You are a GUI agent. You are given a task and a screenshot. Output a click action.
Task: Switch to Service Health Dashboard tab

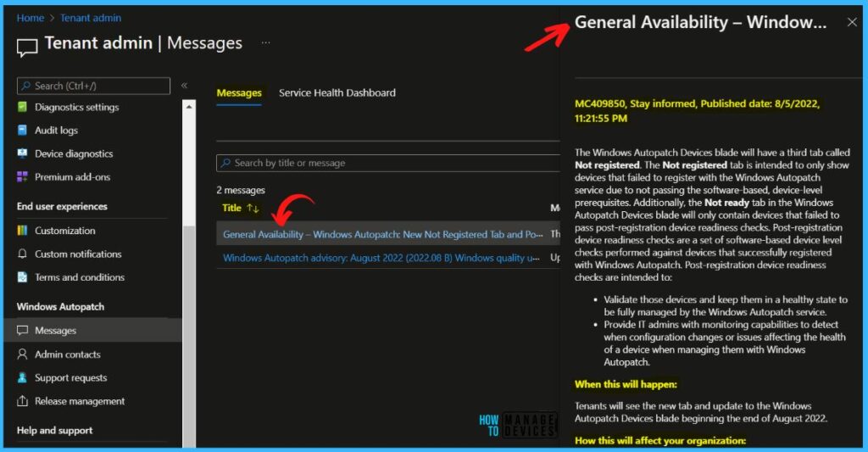pyautogui.click(x=337, y=93)
